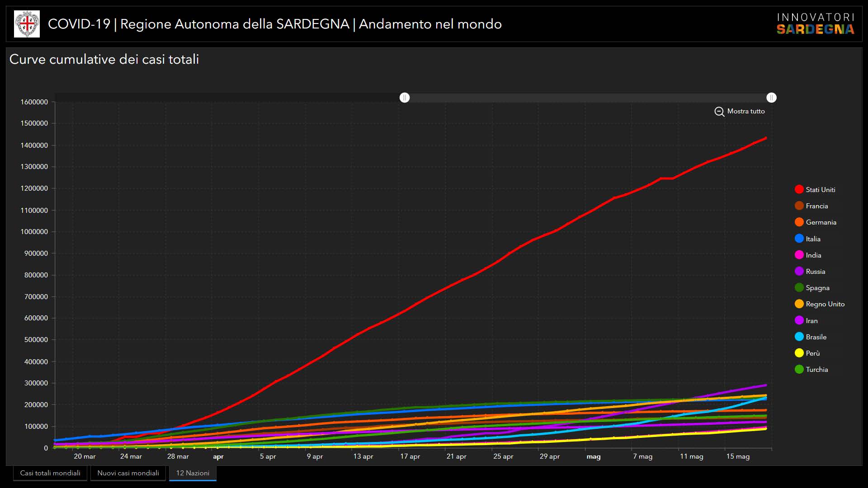Toggle the Spagna dark green legend circle
This screenshot has width=868, height=488.
coord(799,288)
